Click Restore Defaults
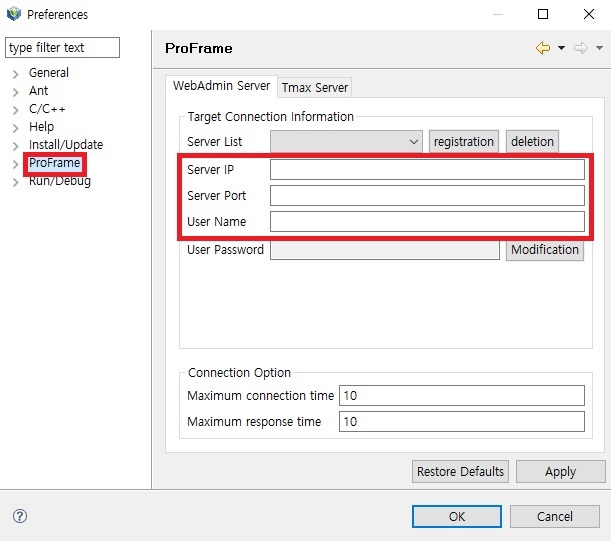The height and width of the screenshot is (541, 611). click(x=460, y=472)
